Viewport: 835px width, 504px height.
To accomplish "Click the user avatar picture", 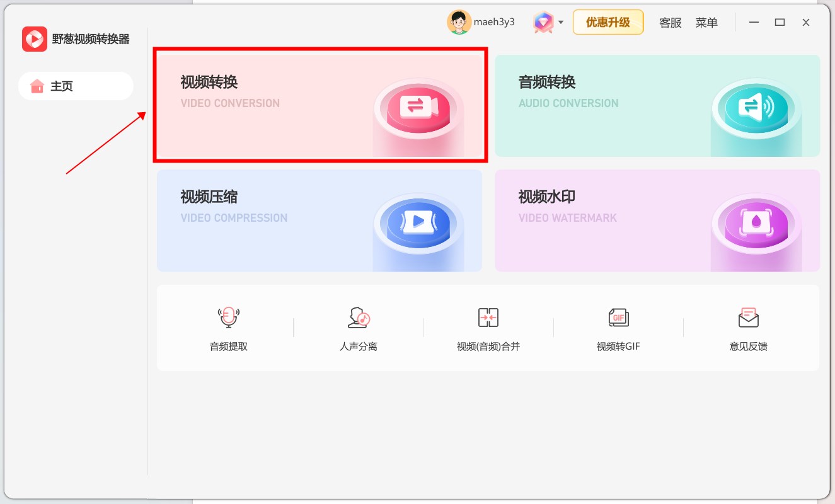I will pyautogui.click(x=459, y=22).
